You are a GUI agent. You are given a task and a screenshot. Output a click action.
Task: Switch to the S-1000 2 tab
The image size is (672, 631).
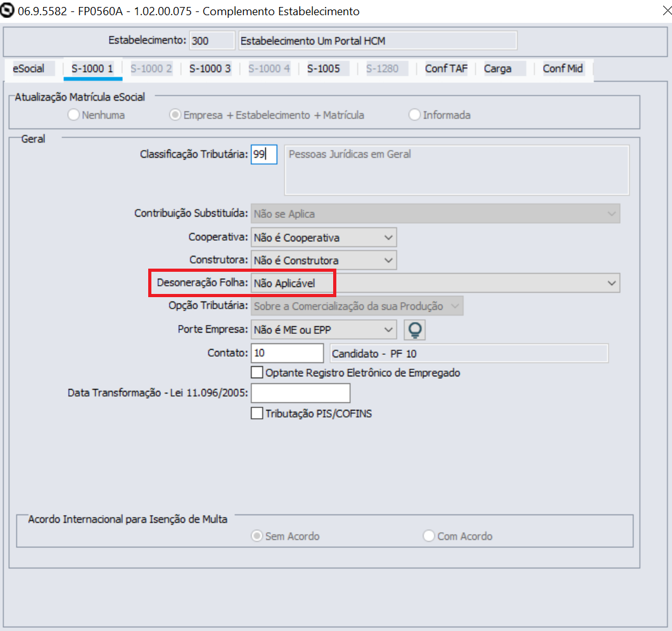pyautogui.click(x=151, y=68)
